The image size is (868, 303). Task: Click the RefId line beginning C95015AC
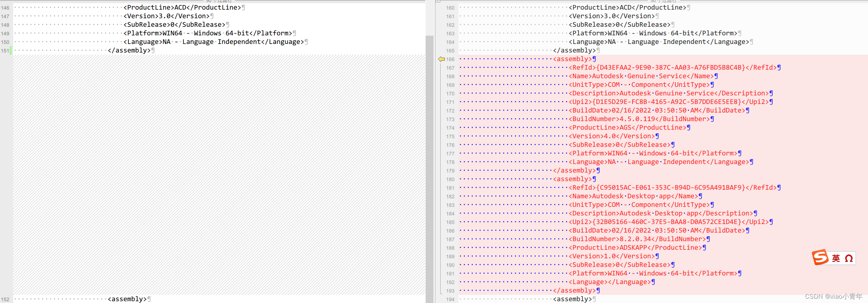tap(673, 188)
